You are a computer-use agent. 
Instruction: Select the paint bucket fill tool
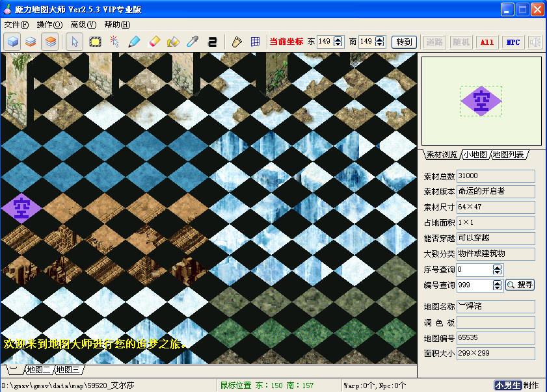pos(173,42)
